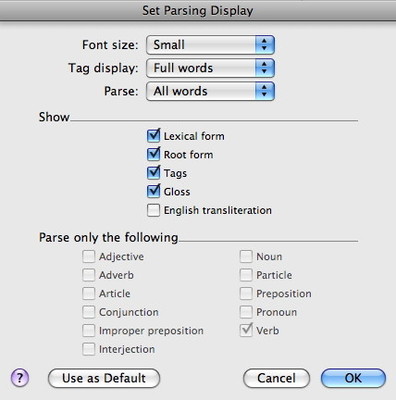The height and width of the screenshot is (400, 396).
Task: Check the Adjective checkbox
Action: (88, 257)
